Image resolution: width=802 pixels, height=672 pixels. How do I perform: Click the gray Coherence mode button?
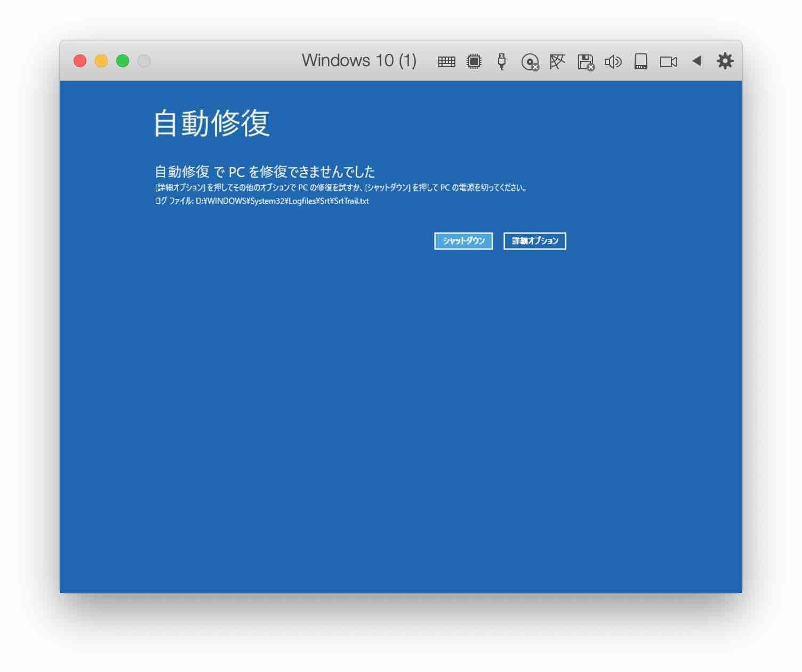tap(144, 61)
